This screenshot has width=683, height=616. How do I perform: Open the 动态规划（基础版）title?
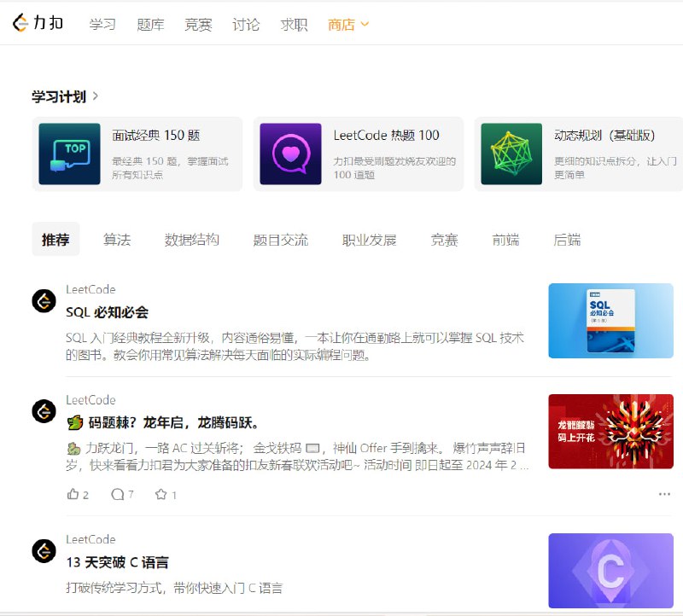[604, 136]
